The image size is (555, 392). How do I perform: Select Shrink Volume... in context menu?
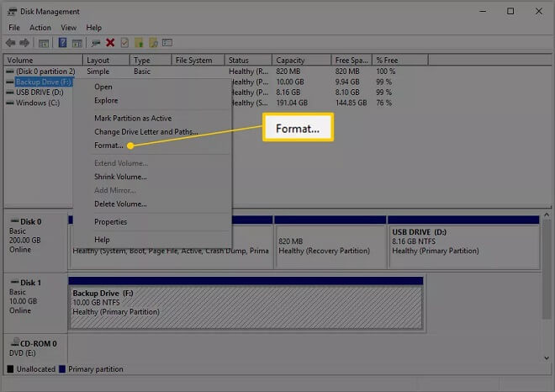(120, 177)
